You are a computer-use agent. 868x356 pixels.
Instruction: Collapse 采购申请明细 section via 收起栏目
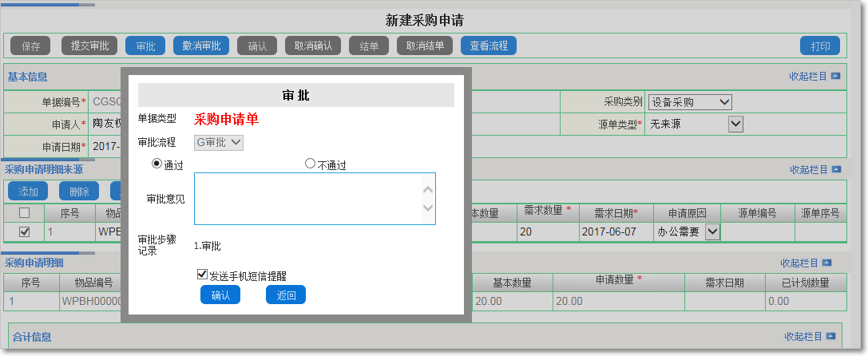point(806,263)
